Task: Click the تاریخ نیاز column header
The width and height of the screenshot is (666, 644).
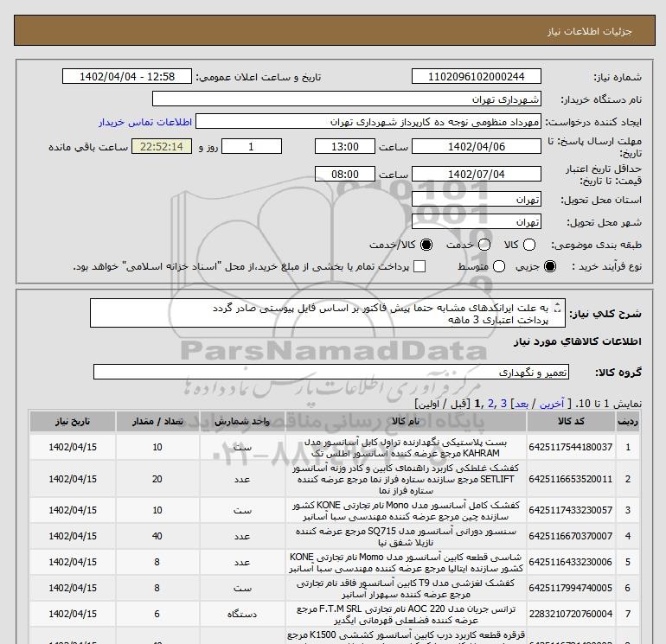Action: (x=73, y=422)
